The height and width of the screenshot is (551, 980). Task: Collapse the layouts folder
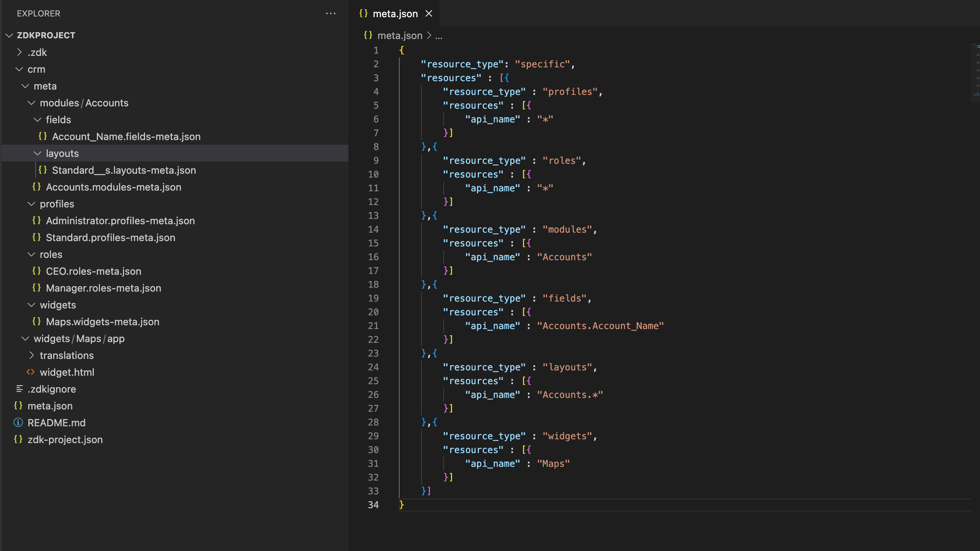38,153
